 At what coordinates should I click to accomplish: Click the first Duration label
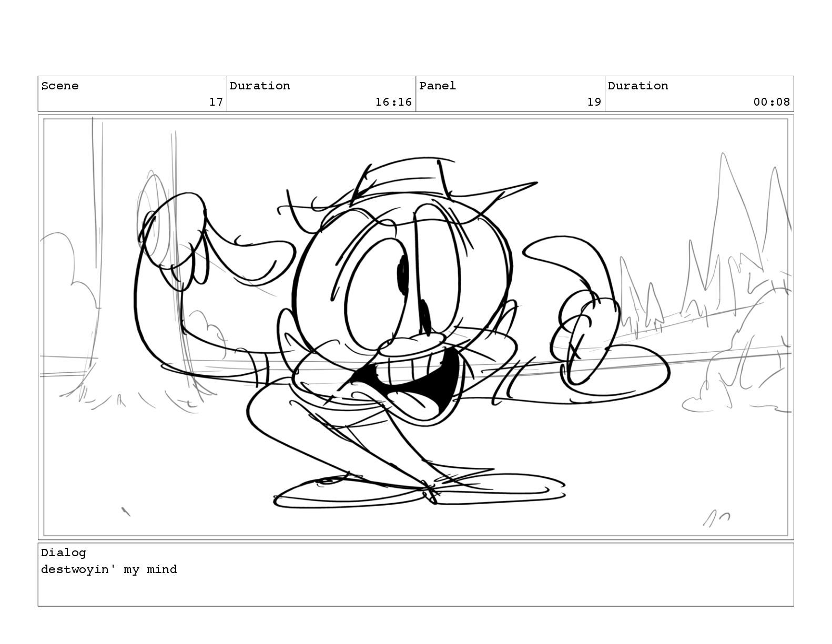pos(260,86)
